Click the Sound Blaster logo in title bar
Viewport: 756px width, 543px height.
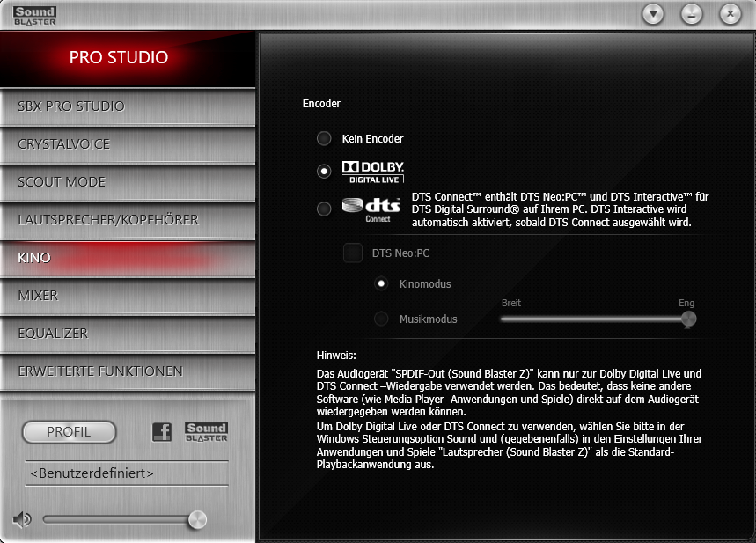pyautogui.click(x=34, y=16)
